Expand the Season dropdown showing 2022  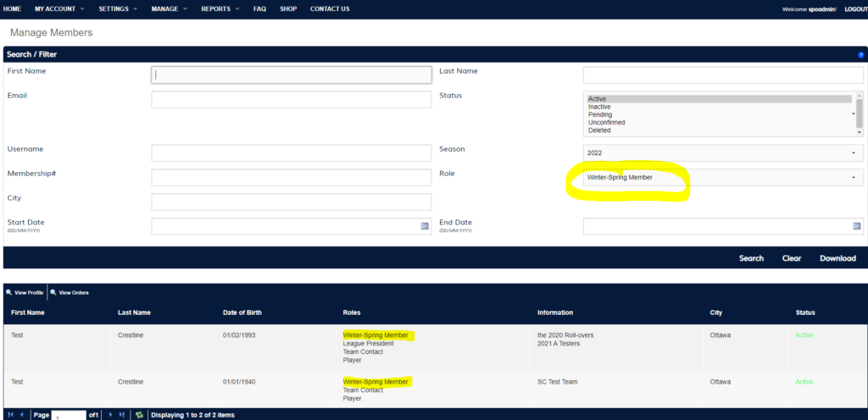(722, 153)
